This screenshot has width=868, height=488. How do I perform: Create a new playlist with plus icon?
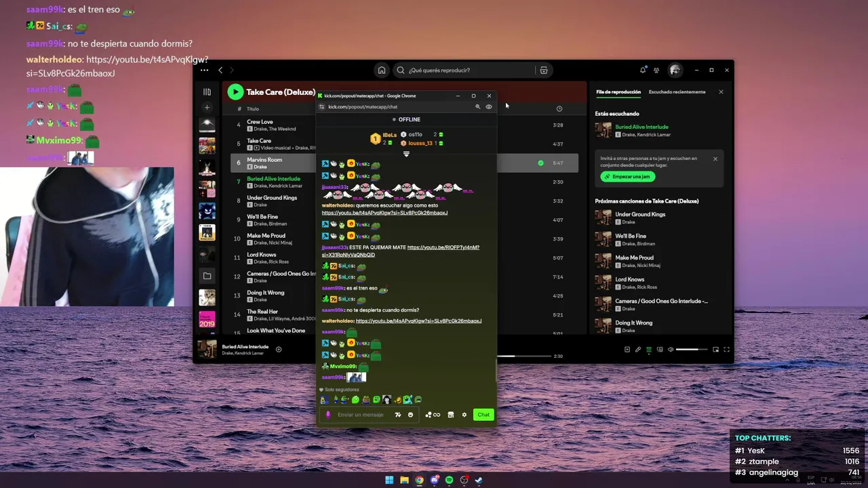pos(207,107)
